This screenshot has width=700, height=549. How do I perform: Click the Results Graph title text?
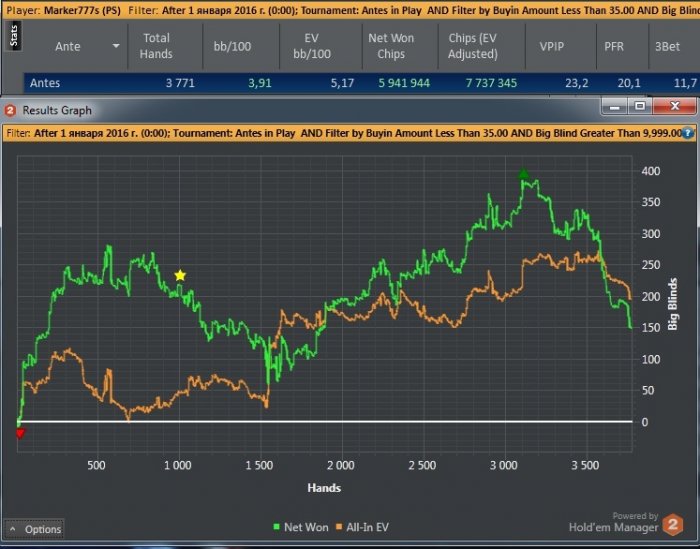[x=57, y=110]
